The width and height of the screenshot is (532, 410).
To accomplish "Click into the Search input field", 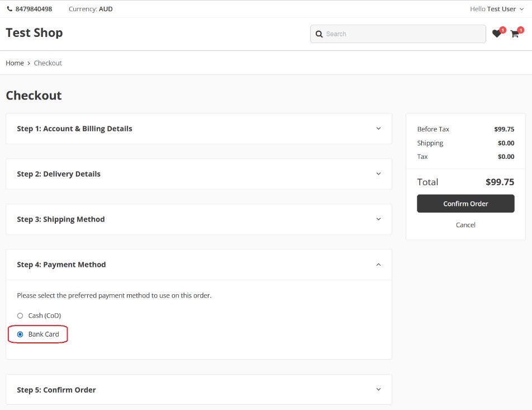I will 402,34.
